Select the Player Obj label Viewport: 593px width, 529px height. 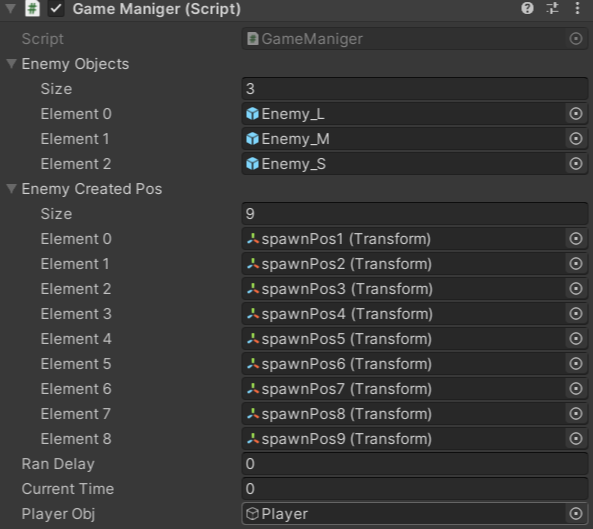tap(58, 514)
